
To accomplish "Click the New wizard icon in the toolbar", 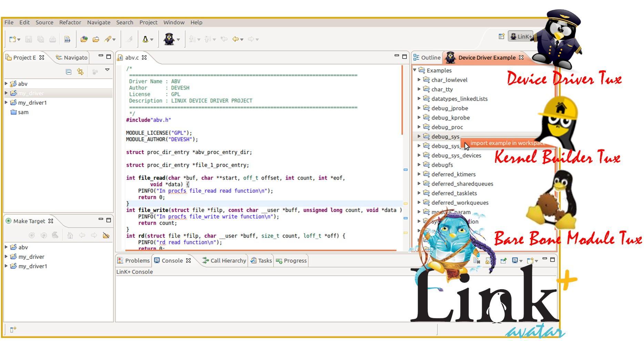I will 12,39.
